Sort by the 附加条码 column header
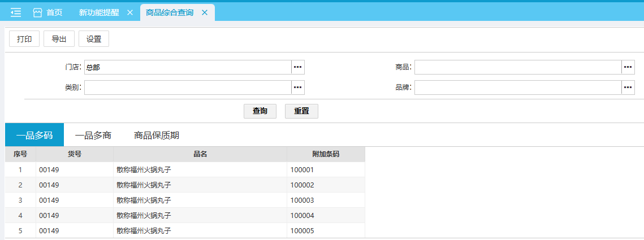The width and height of the screenshot is (644, 240). coord(326,154)
